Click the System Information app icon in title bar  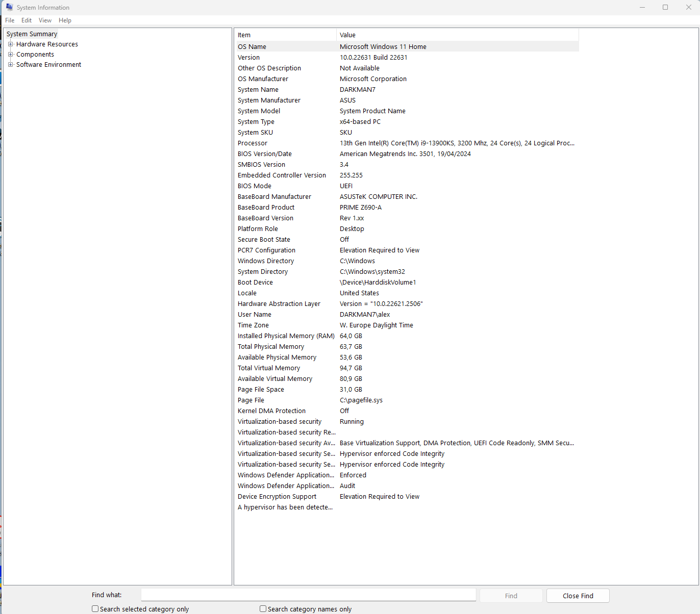(x=9, y=7)
